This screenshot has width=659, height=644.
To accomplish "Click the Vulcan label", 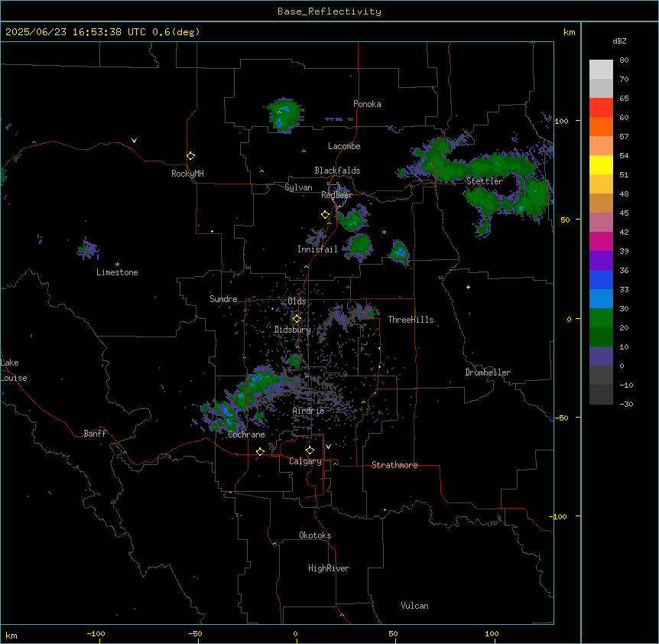I will 414,606.
